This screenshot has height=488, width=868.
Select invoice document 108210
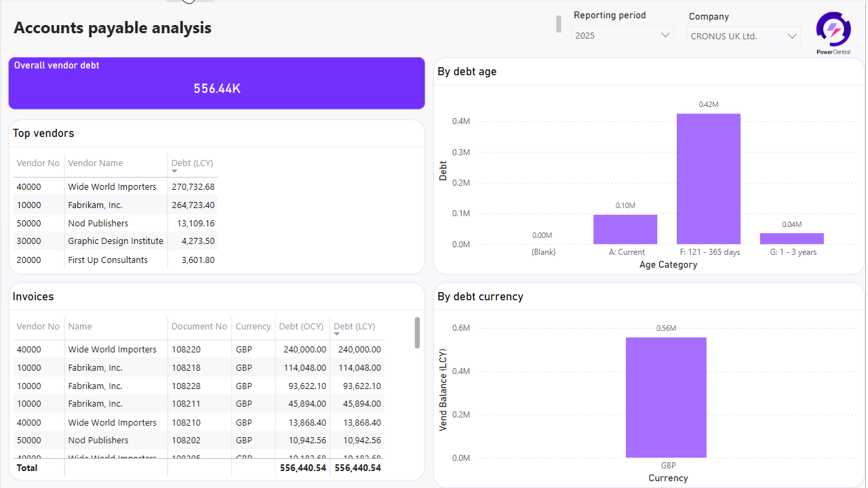click(x=186, y=422)
